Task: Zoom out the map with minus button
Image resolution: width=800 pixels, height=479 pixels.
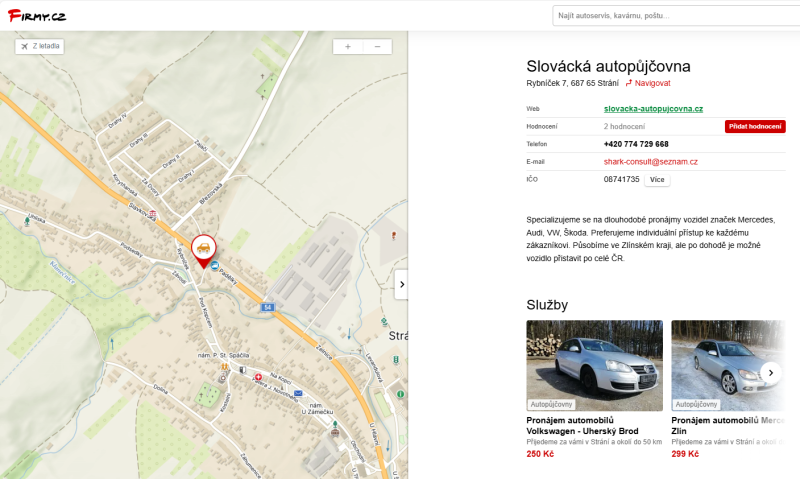Action: (x=378, y=47)
